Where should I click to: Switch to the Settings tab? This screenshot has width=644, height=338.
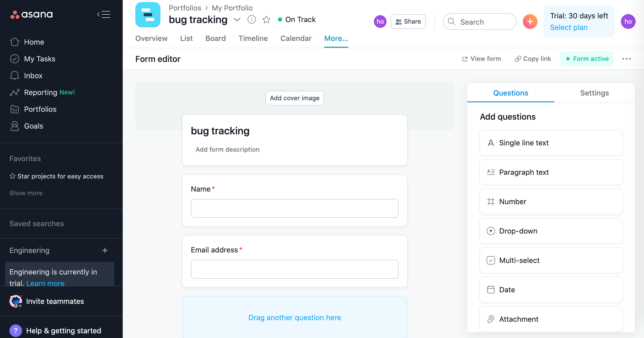tap(594, 93)
